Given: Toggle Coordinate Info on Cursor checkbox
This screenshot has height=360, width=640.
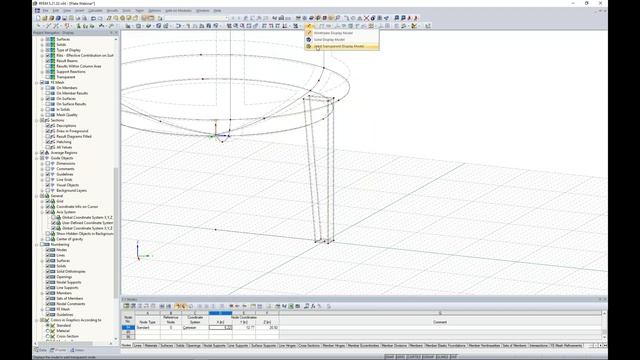Looking at the screenshot, I should click(x=47, y=207).
